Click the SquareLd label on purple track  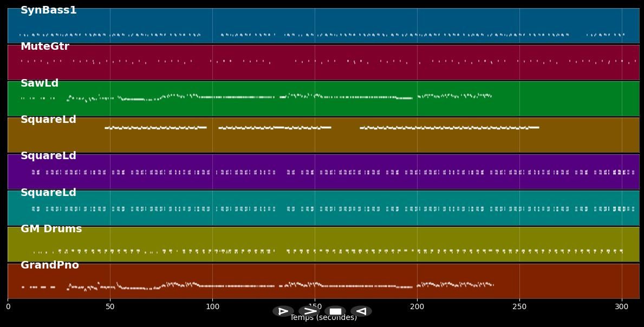point(48,156)
